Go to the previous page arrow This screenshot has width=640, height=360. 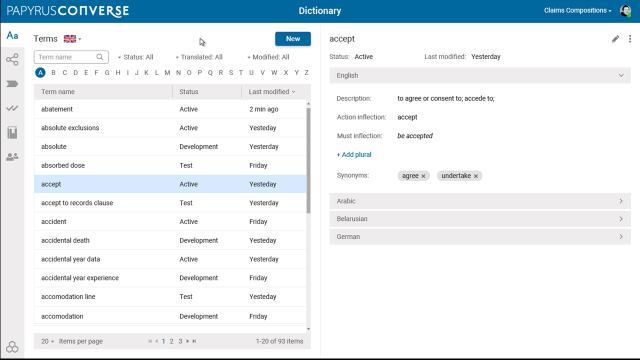coord(156,341)
